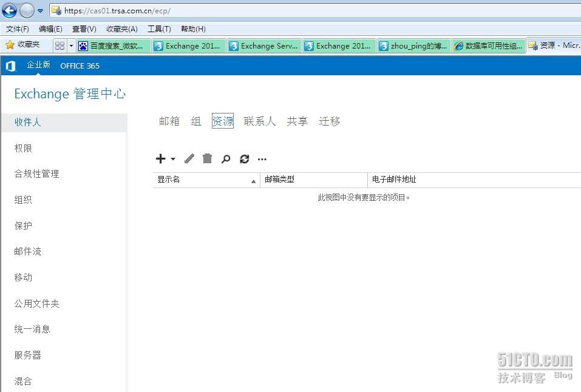
Task: Switch to the 邮箱 sub-tab
Action: 169,121
